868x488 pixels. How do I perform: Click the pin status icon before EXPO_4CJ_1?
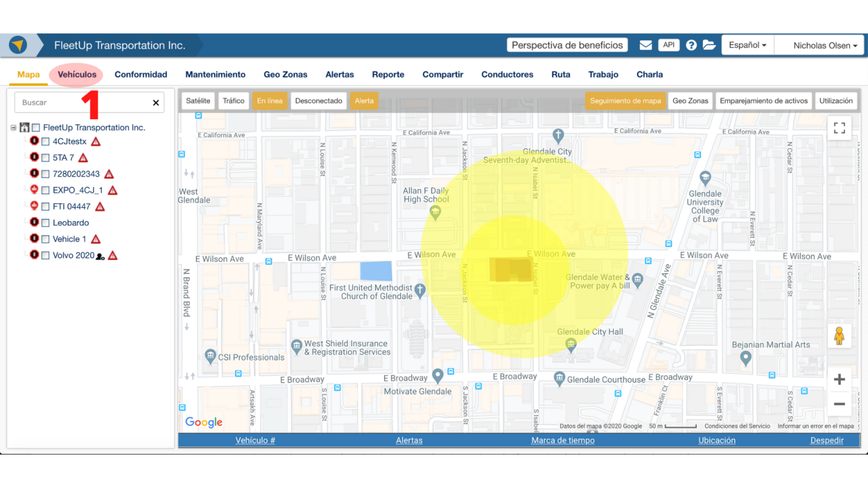click(34, 190)
